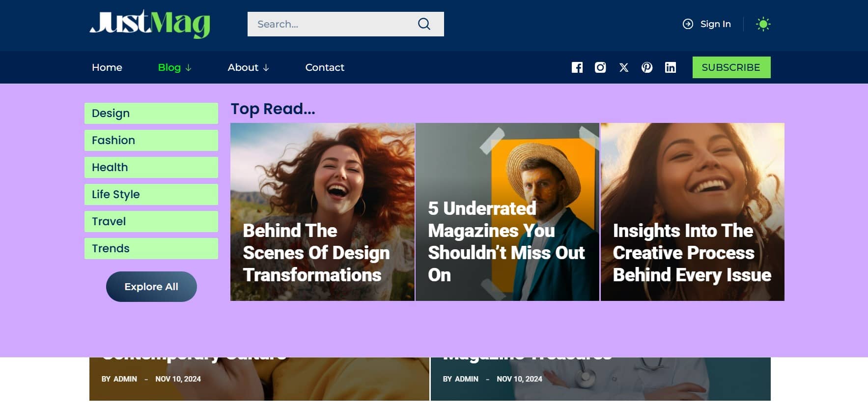The height and width of the screenshot is (414, 868).
Task: Expand the About dropdown menu
Action: click(x=248, y=67)
